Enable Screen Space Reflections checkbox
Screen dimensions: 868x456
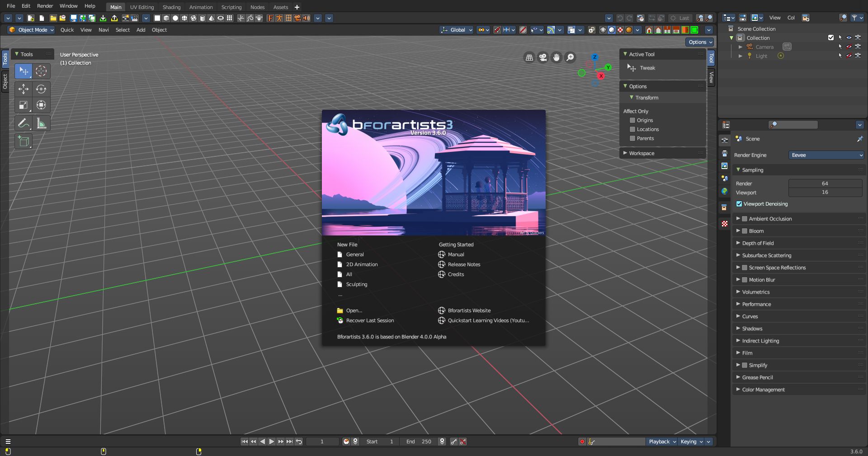coord(745,268)
